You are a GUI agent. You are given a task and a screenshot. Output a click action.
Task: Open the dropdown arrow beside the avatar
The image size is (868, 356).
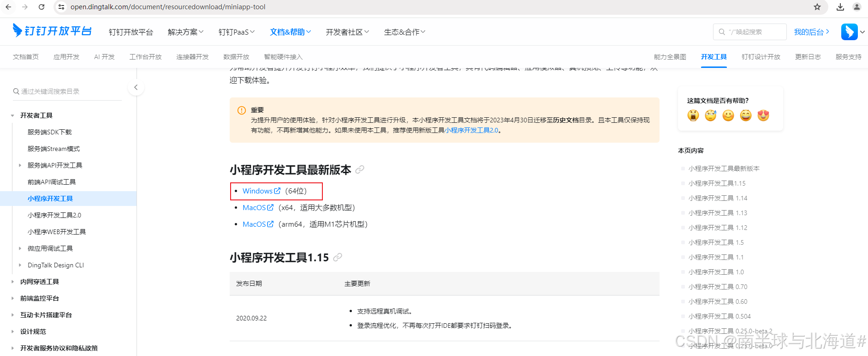862,32
